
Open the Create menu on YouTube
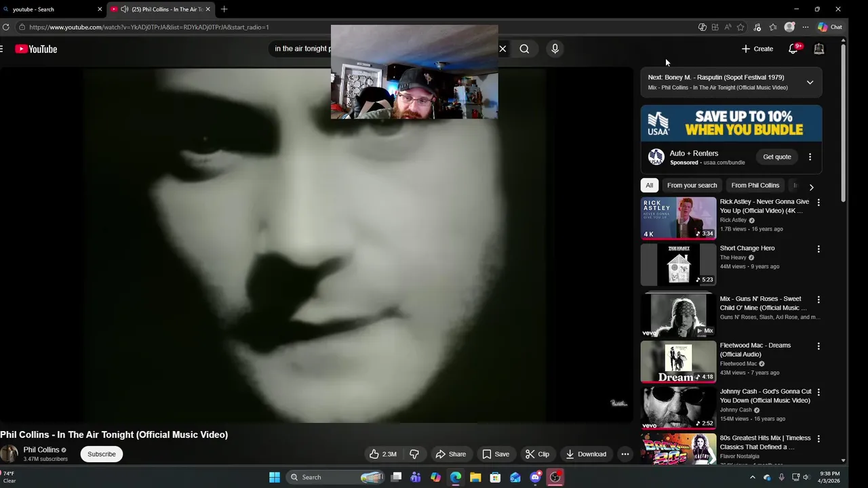click(x=757, y=49)
